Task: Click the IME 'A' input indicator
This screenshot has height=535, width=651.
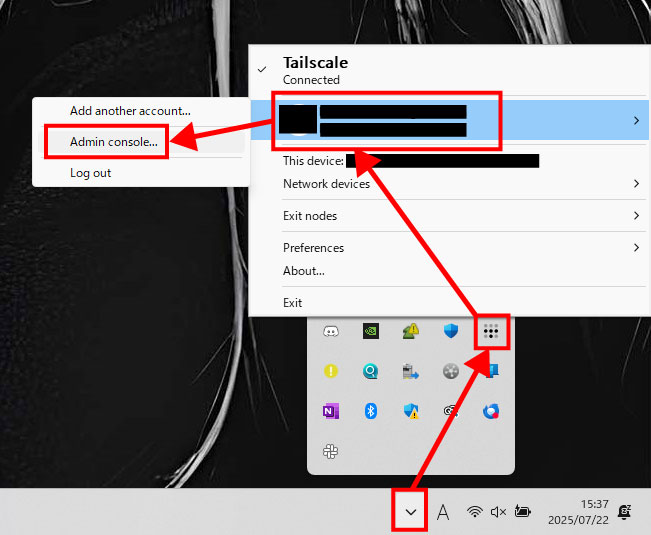Action: (x=443, y=512)
